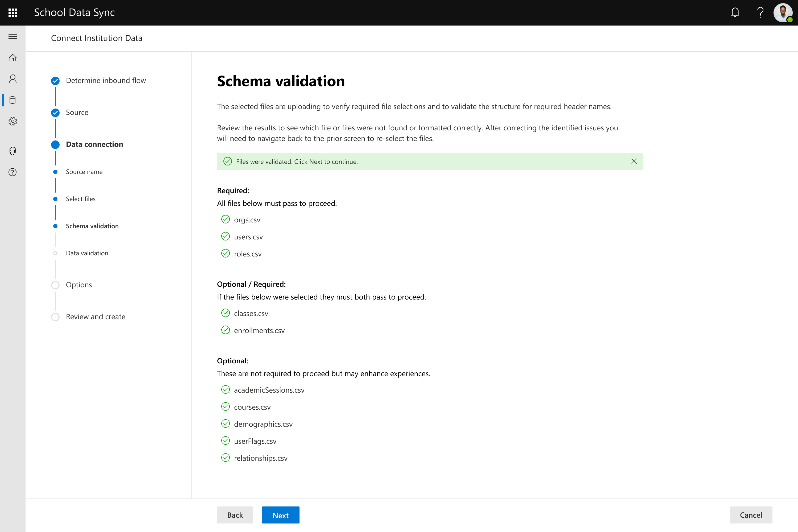The height and width of the screenshot is (532, 798).
Task: Click the academicSessions.csv file name
Action: click(269, 390)
